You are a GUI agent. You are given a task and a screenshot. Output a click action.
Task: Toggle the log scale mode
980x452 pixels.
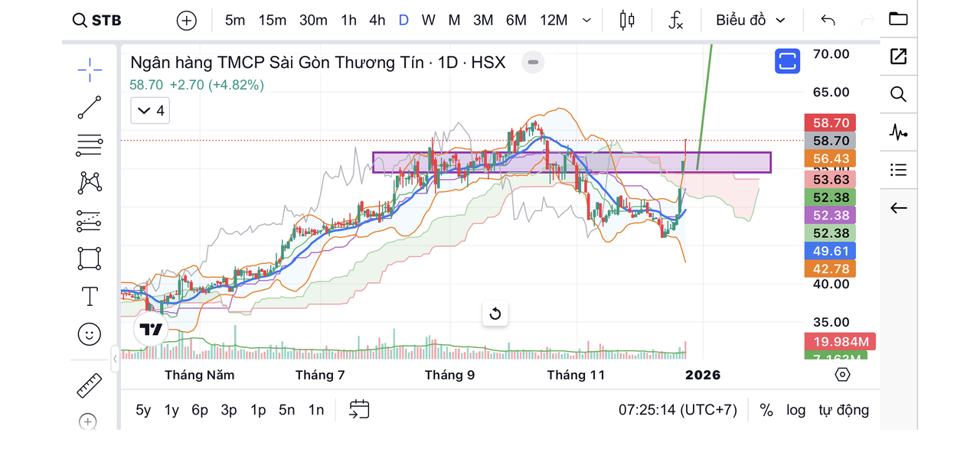pyautogui.click(x=796, y=410)
